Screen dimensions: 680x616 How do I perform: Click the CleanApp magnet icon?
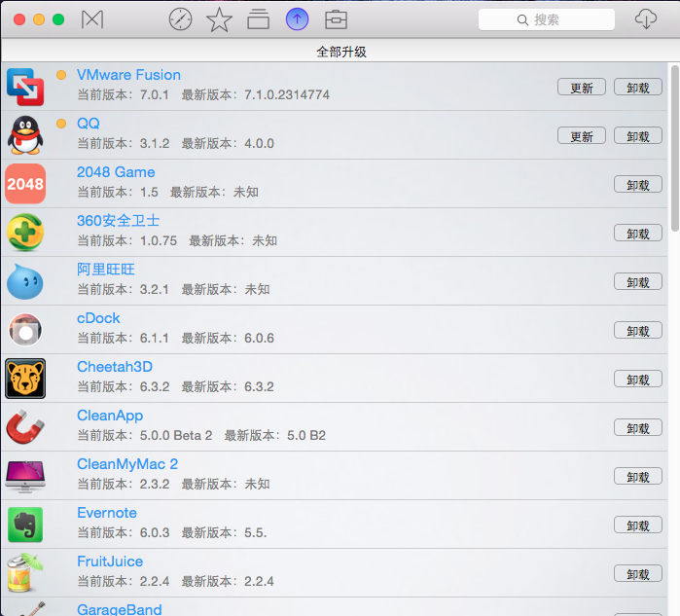[x=25, y=427]
